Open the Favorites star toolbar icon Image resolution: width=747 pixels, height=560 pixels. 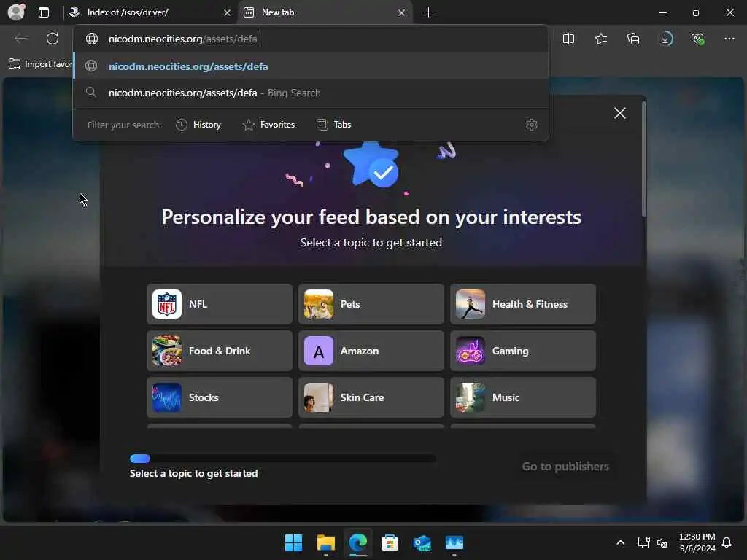[x=601, y=39]
